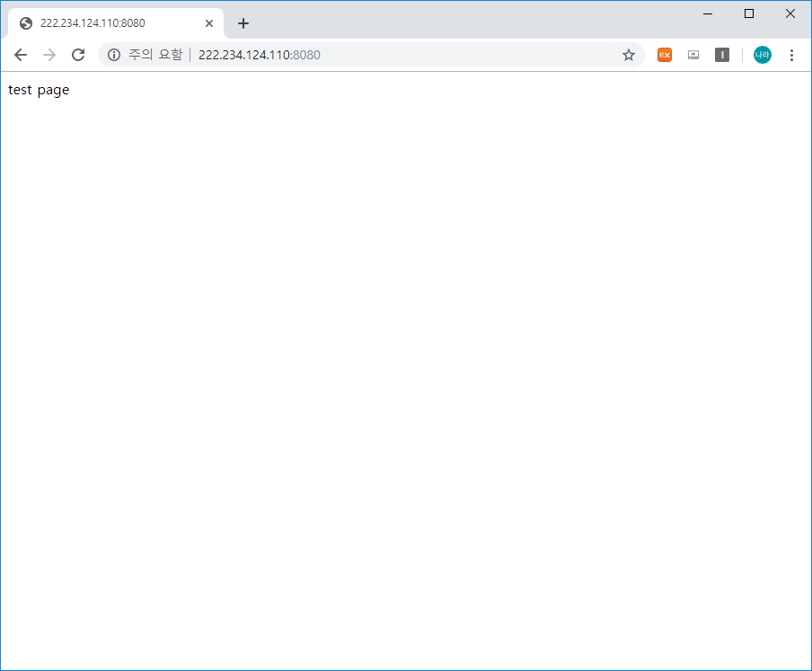812x671 pixels.
Task: Open the orange extension icon
Action: click(665, 55)
